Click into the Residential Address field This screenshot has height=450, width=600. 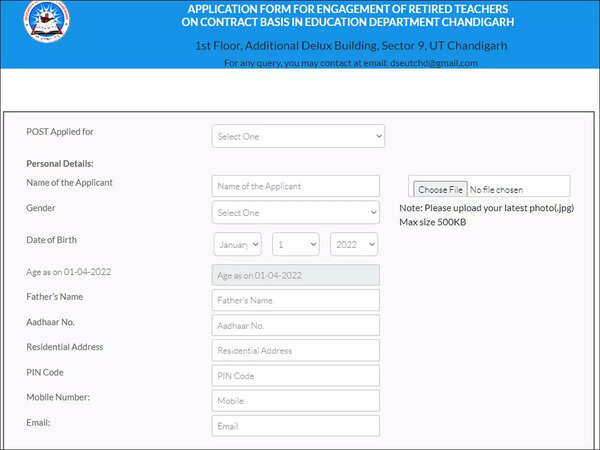click(295, 351)
